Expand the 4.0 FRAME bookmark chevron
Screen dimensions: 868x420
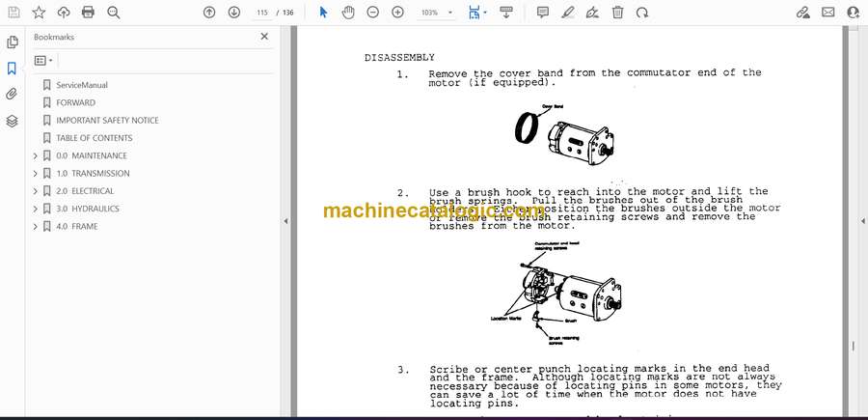click(36, 227)
